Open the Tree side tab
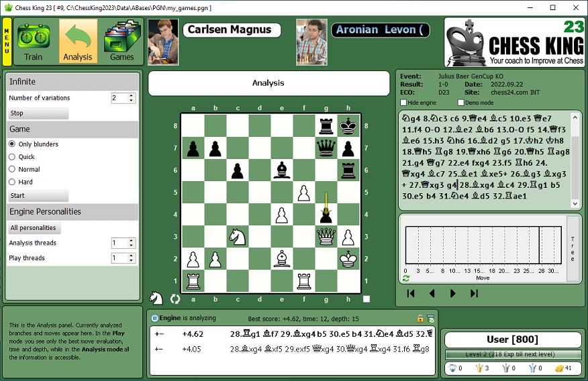This screenshot has height=381, width=588. [x=573, y=249]
